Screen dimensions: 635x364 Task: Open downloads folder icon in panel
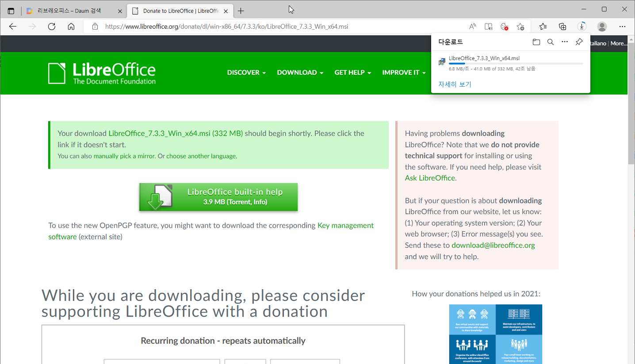536,42
